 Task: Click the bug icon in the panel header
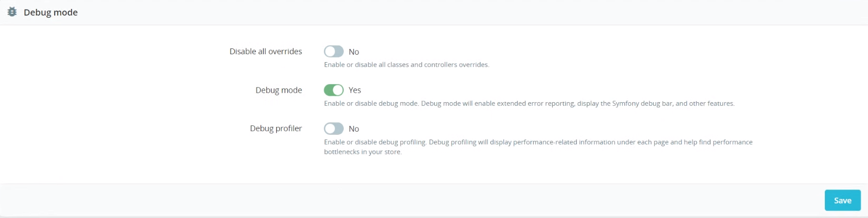point(12,12)
